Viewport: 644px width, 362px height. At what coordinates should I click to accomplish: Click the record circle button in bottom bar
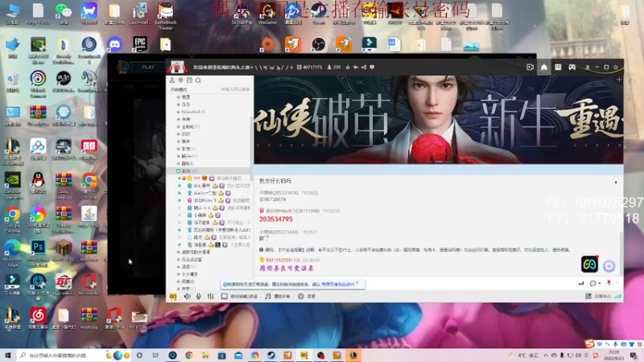[300, 296]
